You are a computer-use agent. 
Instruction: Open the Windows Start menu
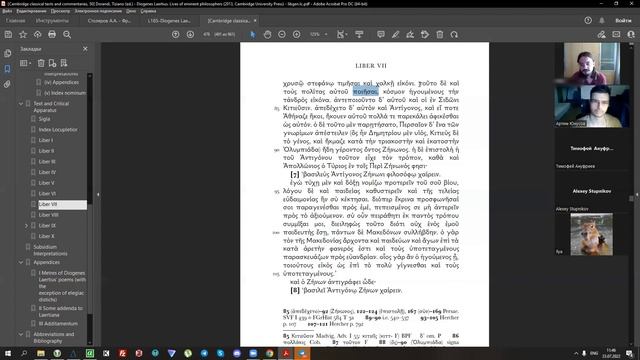(8, 353)
